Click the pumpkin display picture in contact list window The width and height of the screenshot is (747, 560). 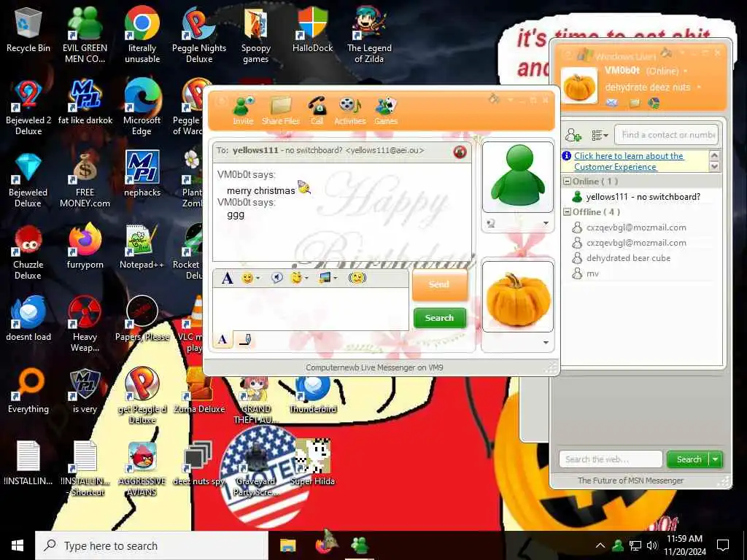click(x=579, y=86)
